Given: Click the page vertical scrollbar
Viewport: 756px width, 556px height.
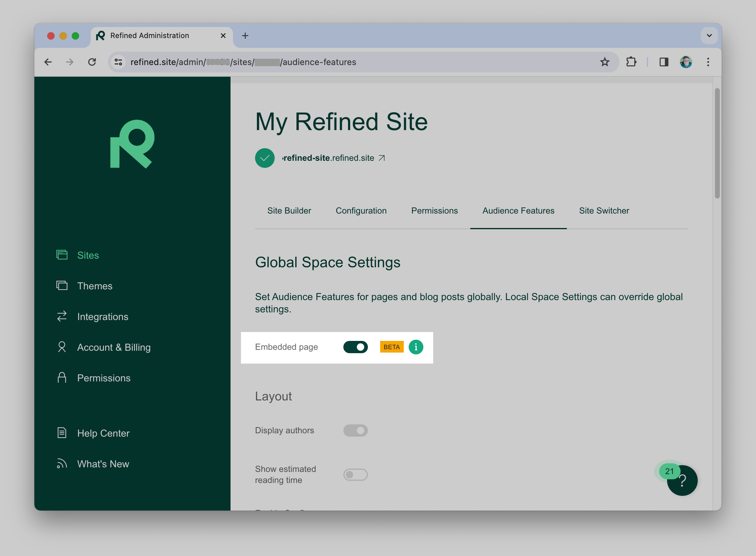Looking at the screenshot, I should pos(717,143).
